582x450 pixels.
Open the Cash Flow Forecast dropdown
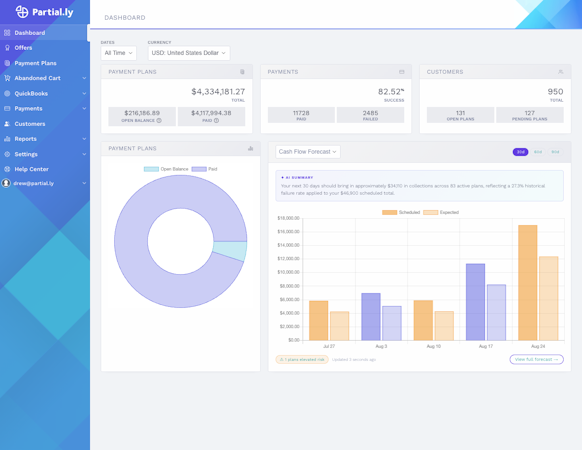coord(308,151)
